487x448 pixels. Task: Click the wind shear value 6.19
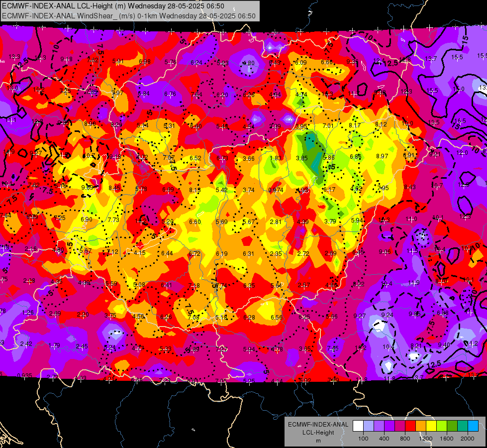221,254
